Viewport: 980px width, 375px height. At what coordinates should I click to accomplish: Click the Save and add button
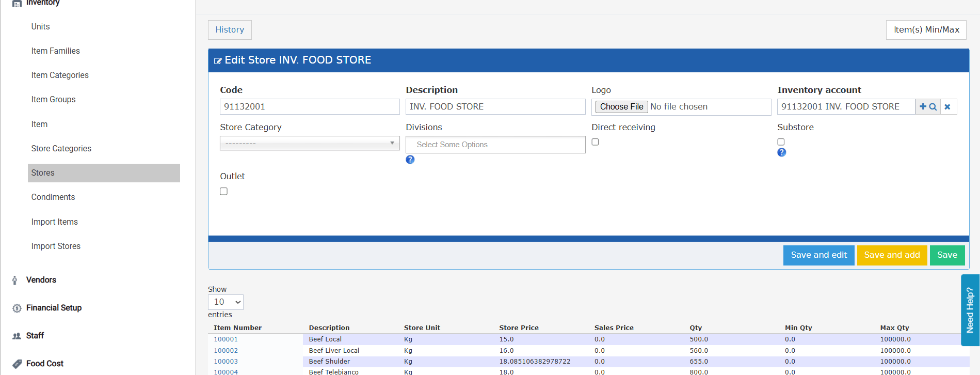point(892,255)
